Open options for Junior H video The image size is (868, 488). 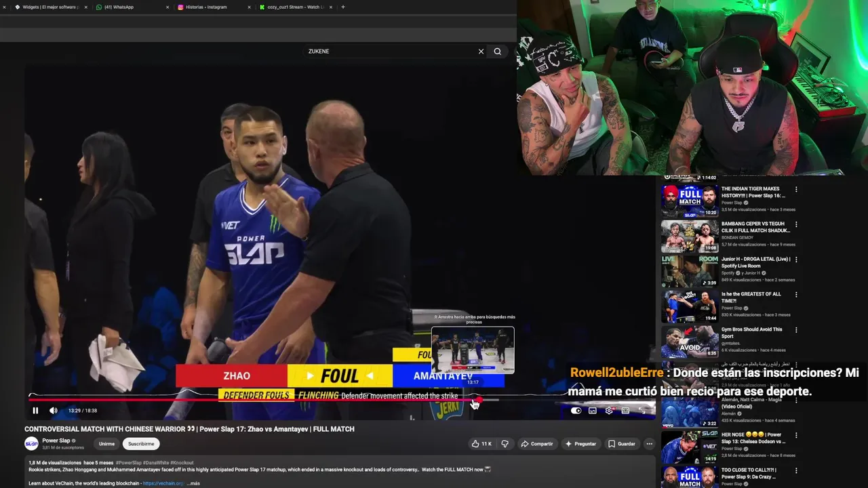pos(796,260)
